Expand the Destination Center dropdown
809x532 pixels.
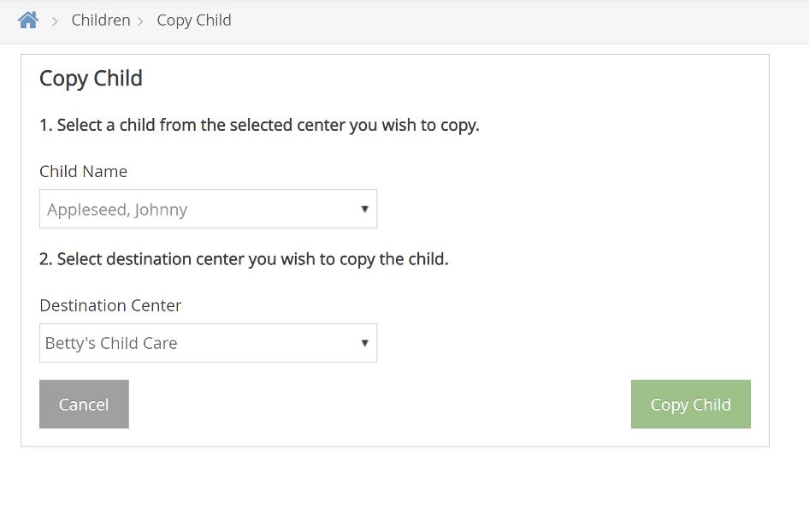point(208,343)
